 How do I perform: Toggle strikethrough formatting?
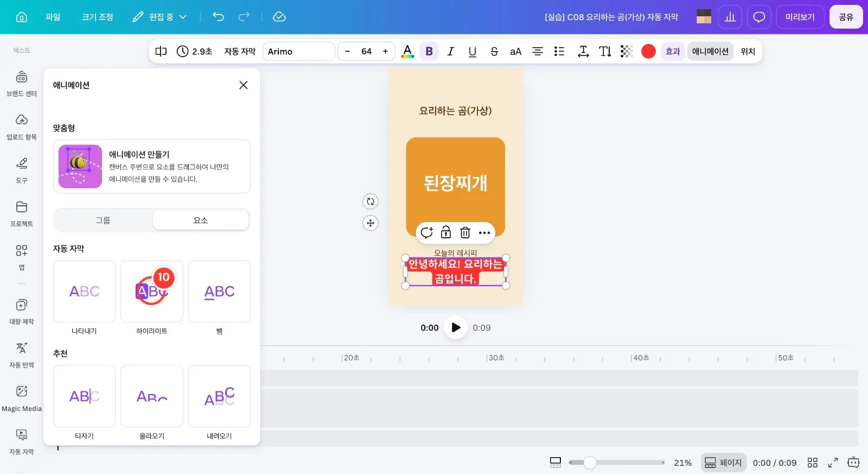tap(494, 52)
